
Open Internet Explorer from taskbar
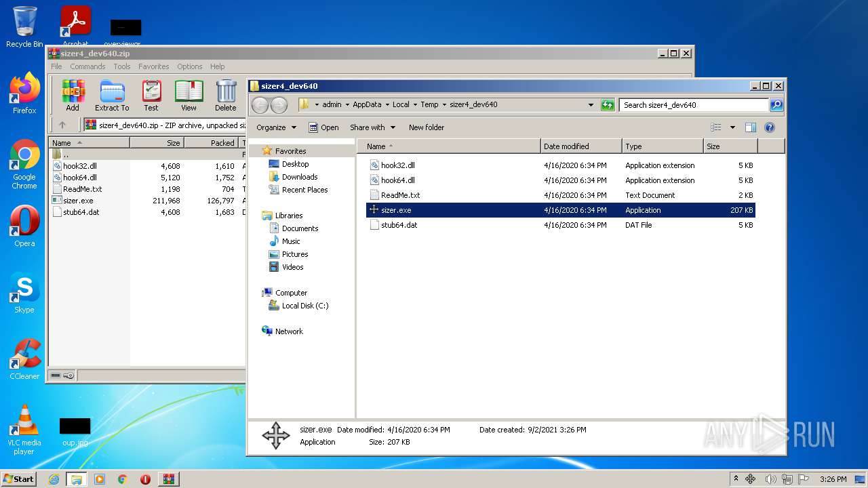coord(54,479)
